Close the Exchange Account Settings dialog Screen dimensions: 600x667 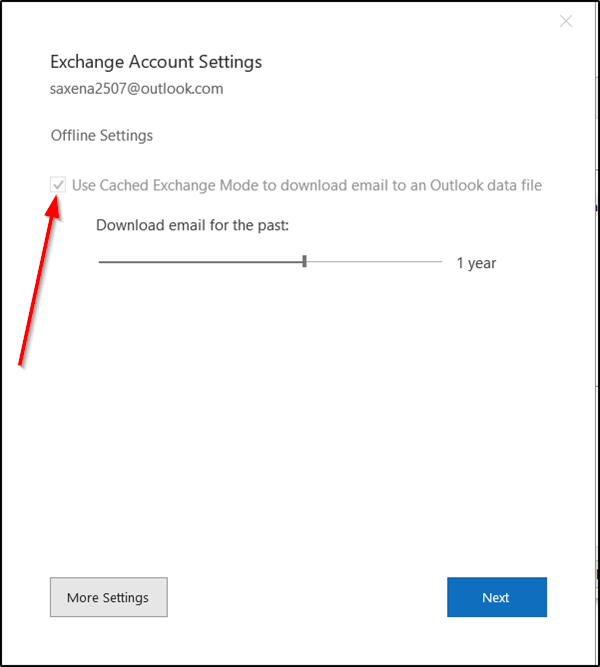[x=566, y=21]
